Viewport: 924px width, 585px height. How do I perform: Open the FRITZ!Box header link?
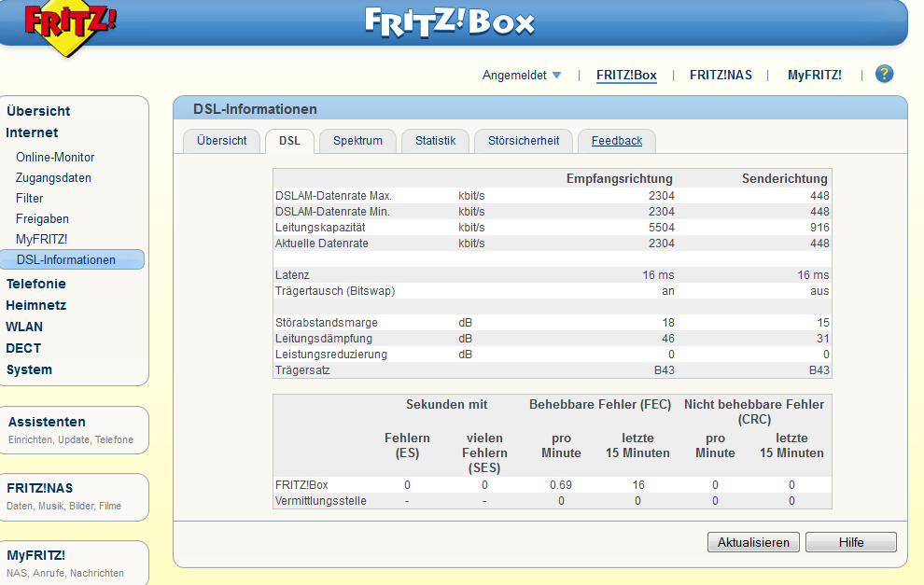pos(626,75)
